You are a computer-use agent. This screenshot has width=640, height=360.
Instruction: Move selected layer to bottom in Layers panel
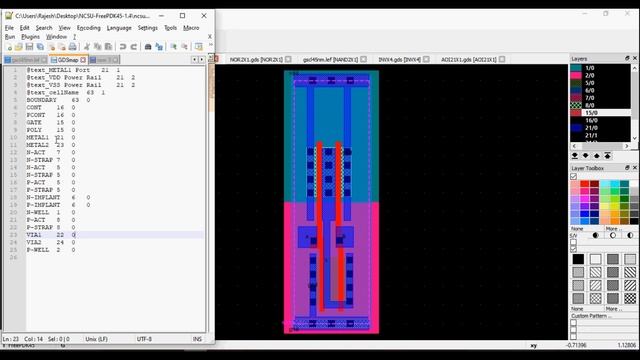coord(575,156)
